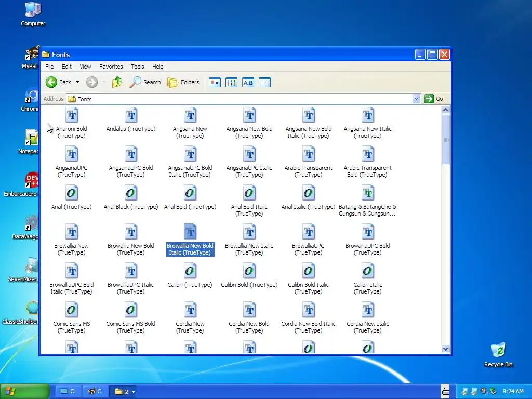
Task: Select the BrowalliaUPC font icon
Action: [x=309, y=232]
